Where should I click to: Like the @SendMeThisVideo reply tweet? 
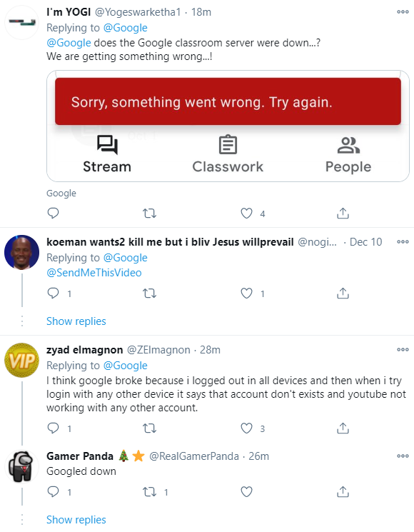click(x=246, y=293)
